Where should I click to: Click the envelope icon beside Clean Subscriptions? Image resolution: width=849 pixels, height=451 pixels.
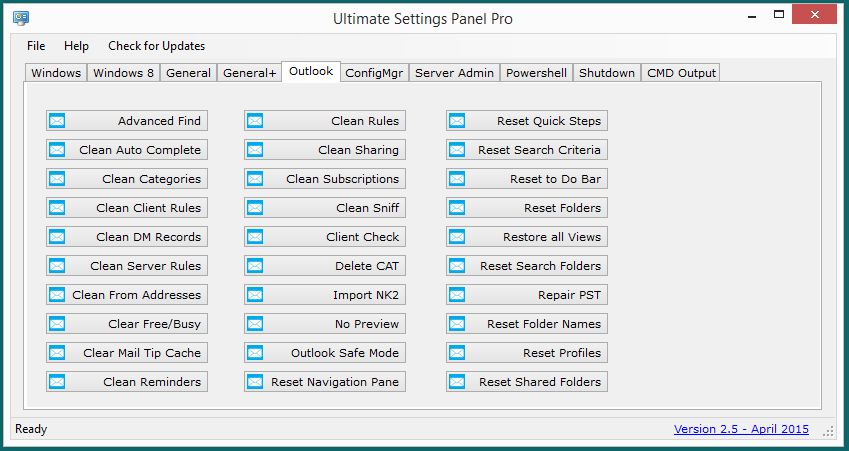pyautogui.click(x=255, y=179)
